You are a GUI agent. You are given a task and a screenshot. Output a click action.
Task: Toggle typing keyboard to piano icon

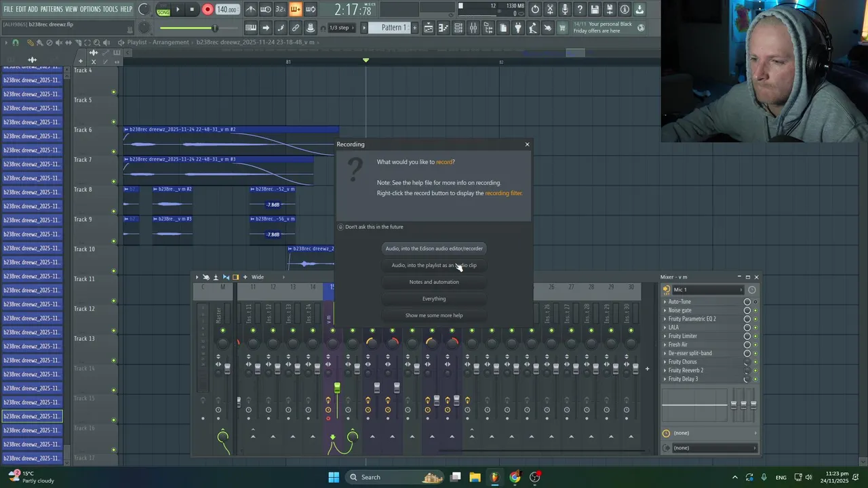click(251, 28)
